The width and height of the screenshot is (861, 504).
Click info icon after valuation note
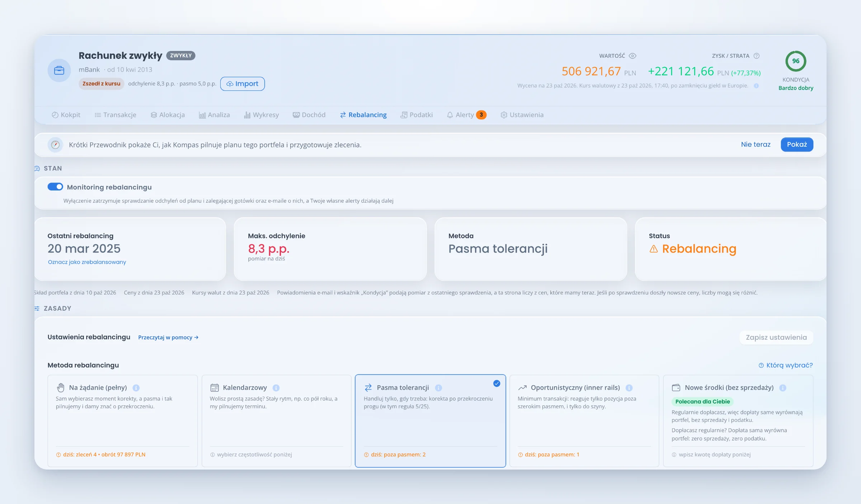tap(756, 86)
